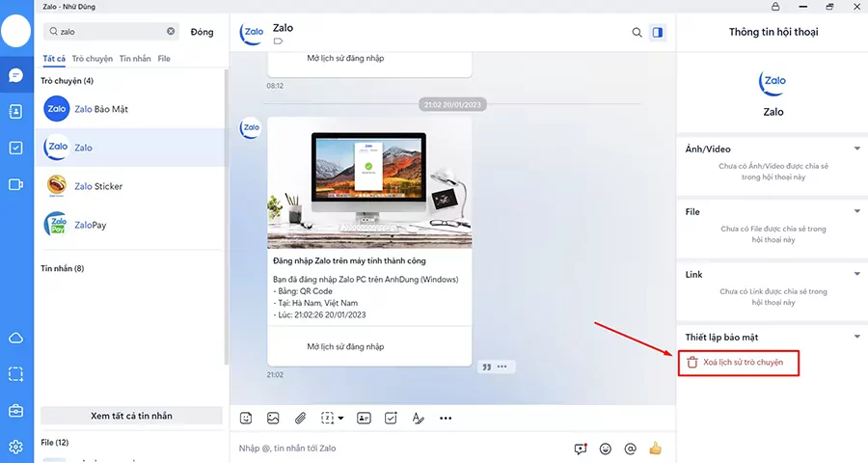868x463 pixels.
Task: Click the Zalo logo in info panel
Action: [x=773, y=83]
